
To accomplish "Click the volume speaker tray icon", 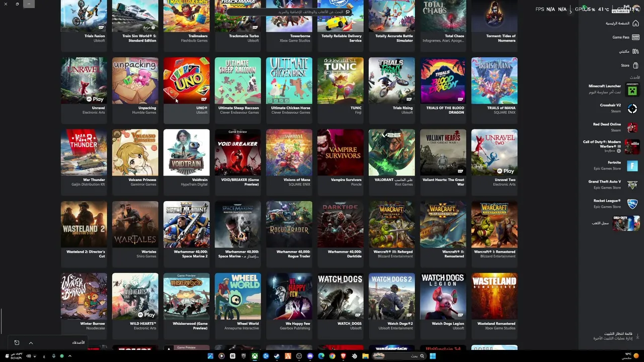I will 28,356.
